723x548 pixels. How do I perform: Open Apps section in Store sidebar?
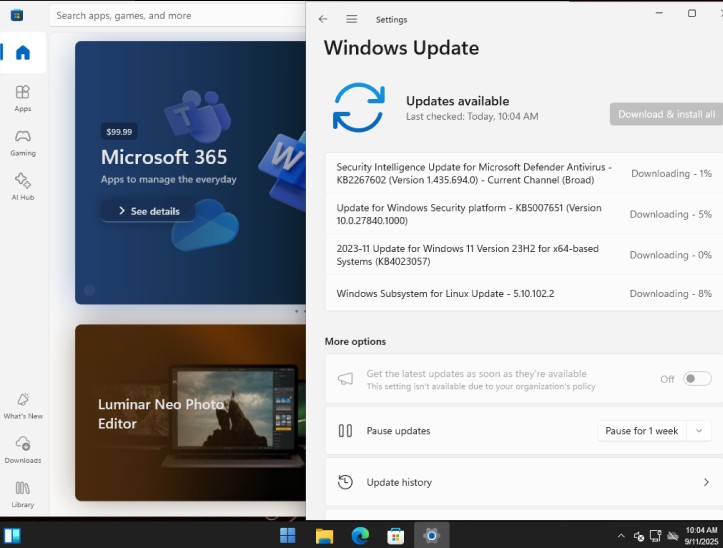(23, 98)
